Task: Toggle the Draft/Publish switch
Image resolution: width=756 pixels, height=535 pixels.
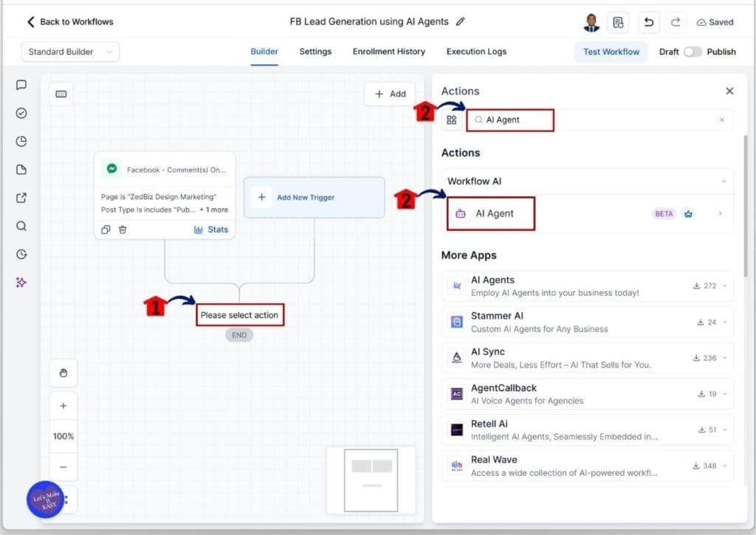Action: pos(693,52)
